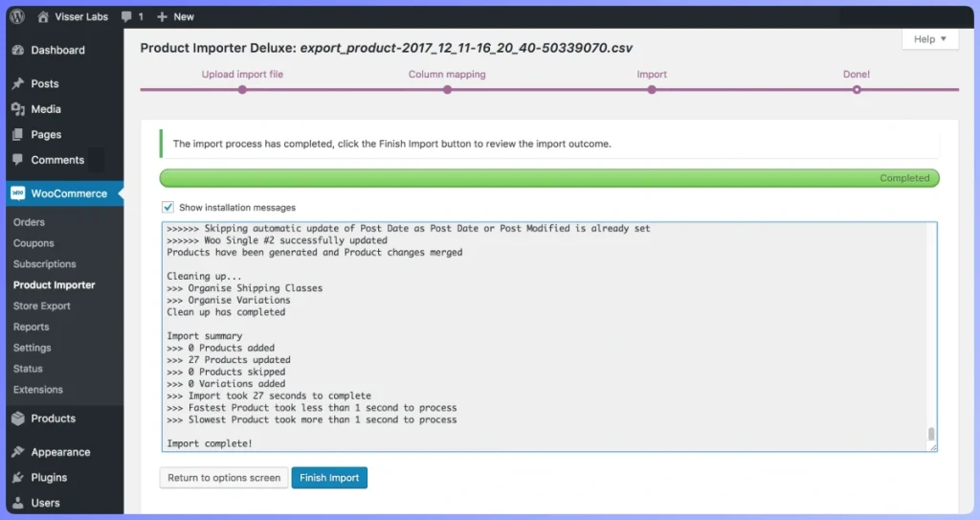This screenshot has height=520, width=980.
Task: Open the Posts menu item
Action: (x=45, y=84)
